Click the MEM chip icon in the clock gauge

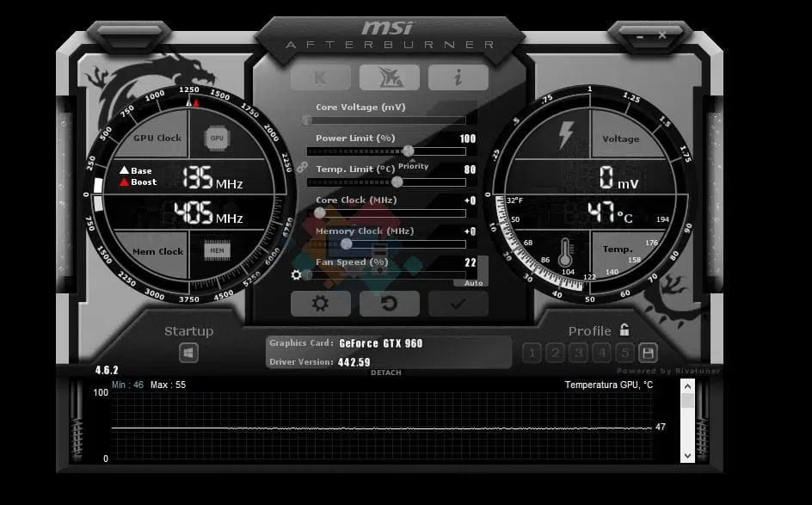217,250
